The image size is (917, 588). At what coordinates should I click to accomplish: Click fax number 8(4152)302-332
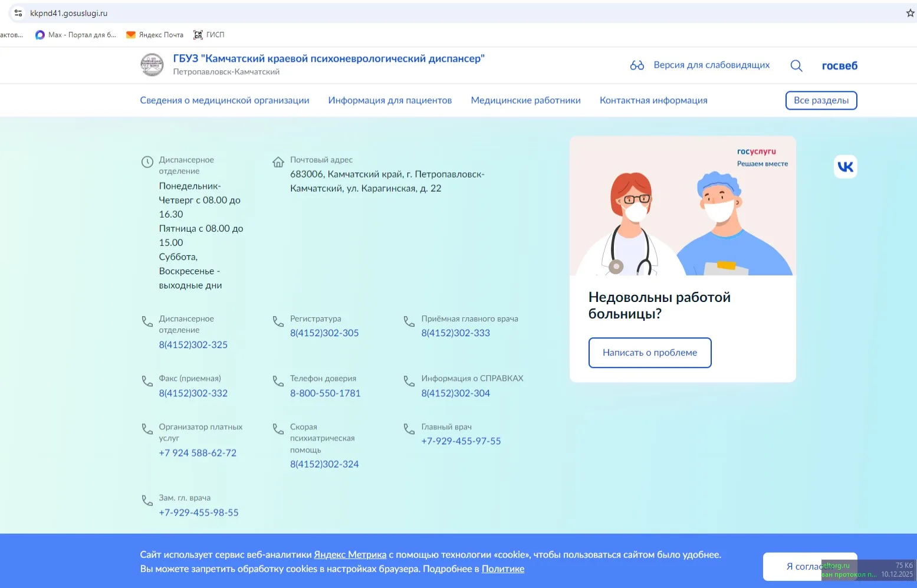point(193,393)
